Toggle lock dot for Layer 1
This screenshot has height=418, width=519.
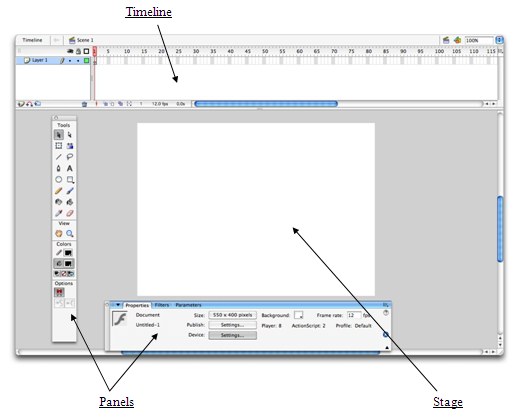(x=78, y=61)
